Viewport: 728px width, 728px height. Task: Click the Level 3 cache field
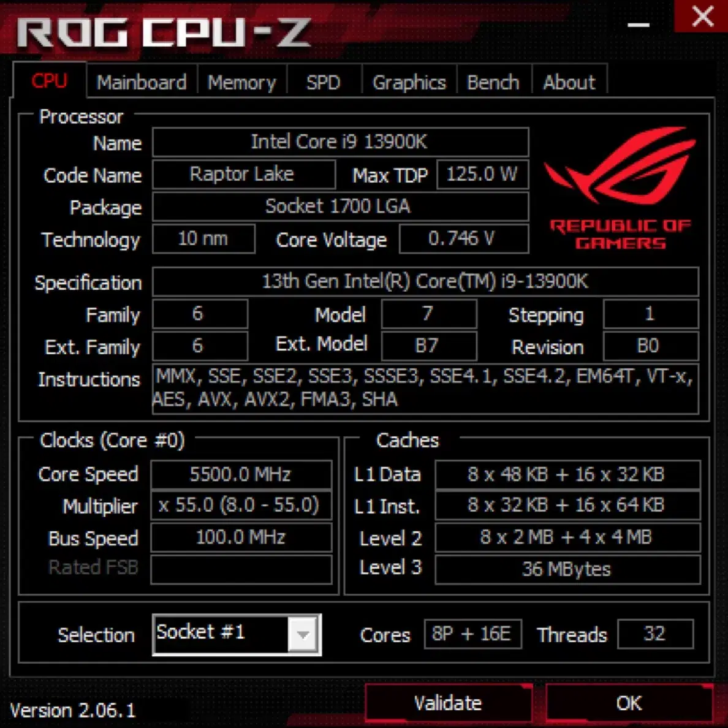click(x=567, y=569)
